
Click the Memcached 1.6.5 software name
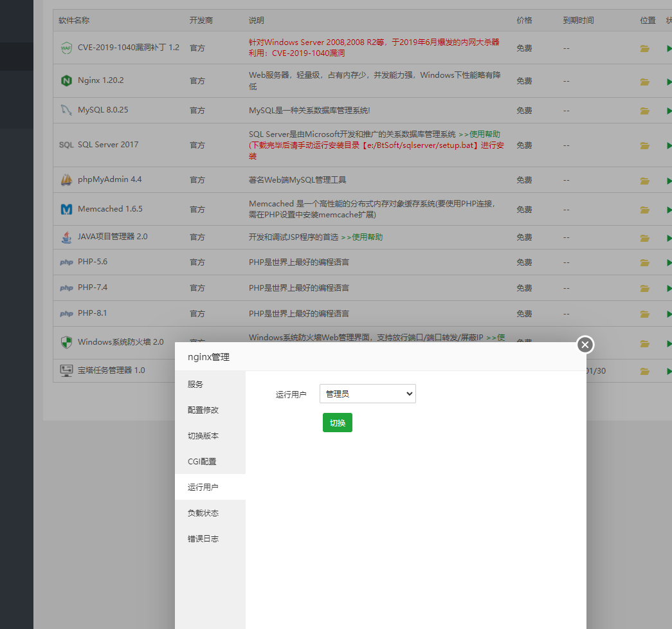coord(110,209)
